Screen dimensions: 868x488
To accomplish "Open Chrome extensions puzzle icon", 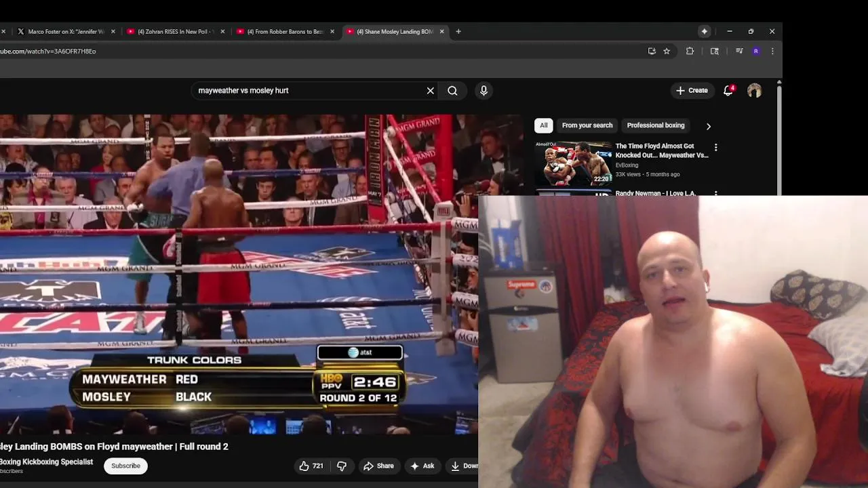I will point(690,51).
